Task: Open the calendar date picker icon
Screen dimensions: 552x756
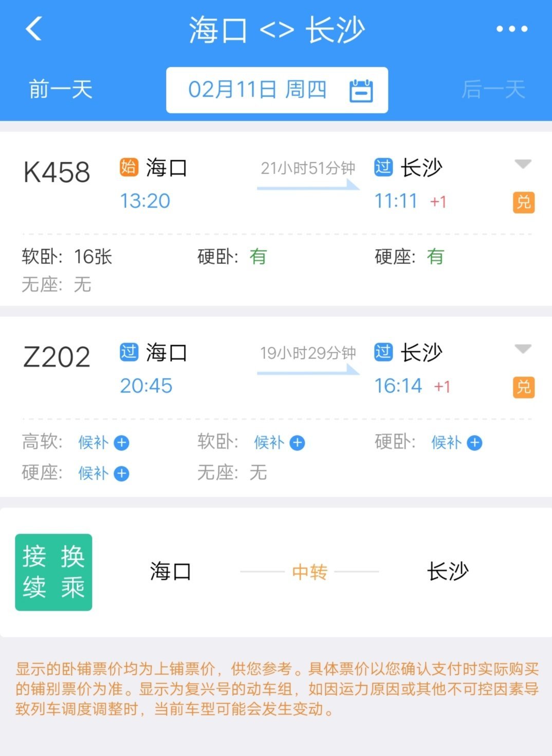Action: tap(361, 90)
